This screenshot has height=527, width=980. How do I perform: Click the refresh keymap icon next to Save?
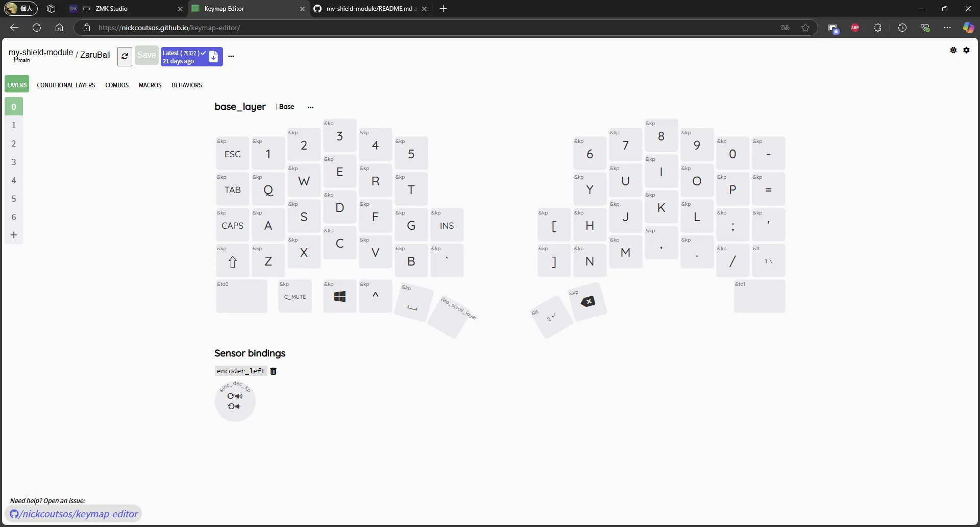pyautogui.click(x=125, y=56)
